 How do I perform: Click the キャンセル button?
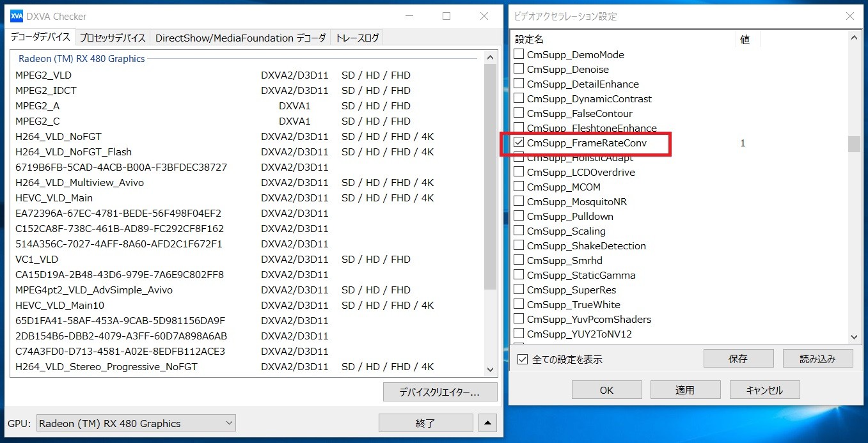(x=764, y=390)
